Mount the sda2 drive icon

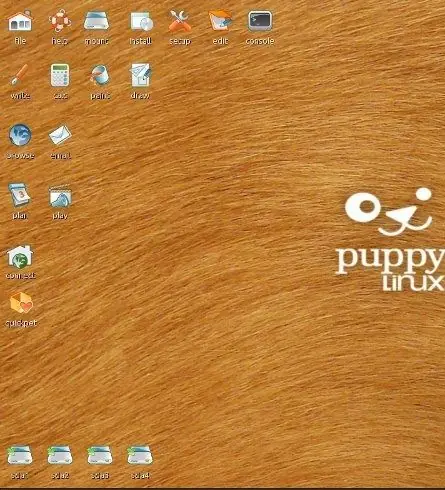[60, 455]
